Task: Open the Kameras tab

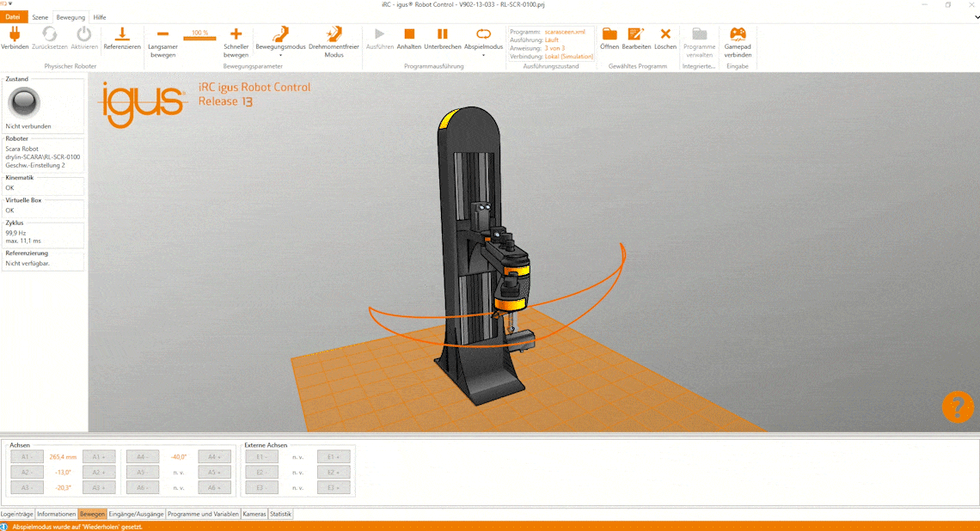Action: coord(254,514)
